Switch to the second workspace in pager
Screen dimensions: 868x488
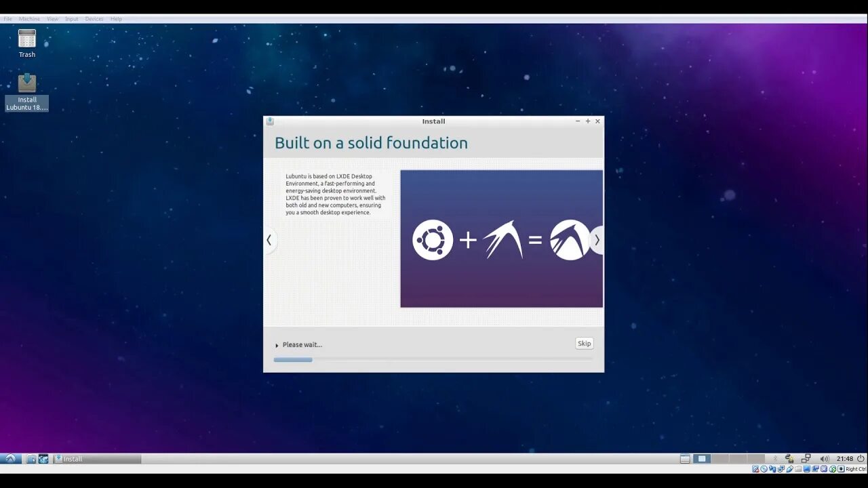pyautogui.click(x=720, y=459)
